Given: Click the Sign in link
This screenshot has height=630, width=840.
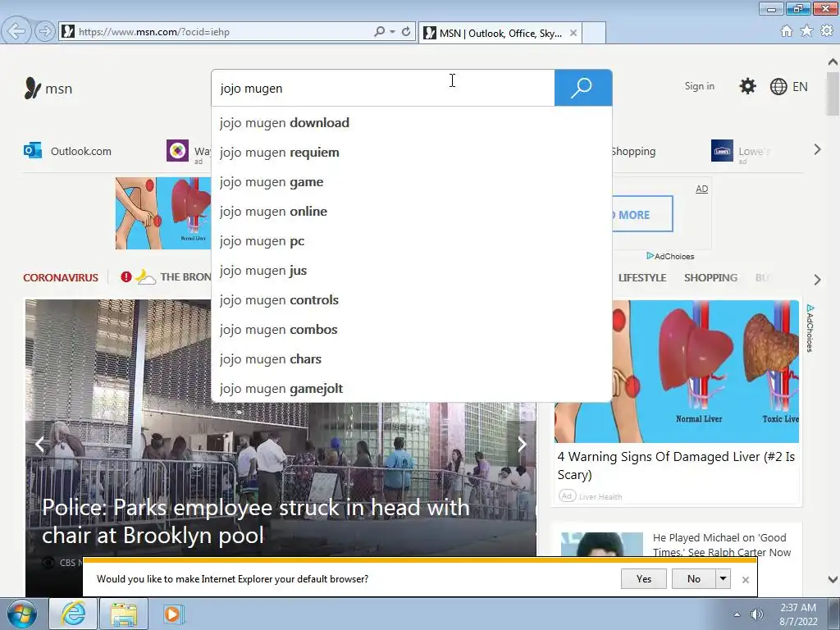Looking at the screenshot, I should (x=699, y=86).
